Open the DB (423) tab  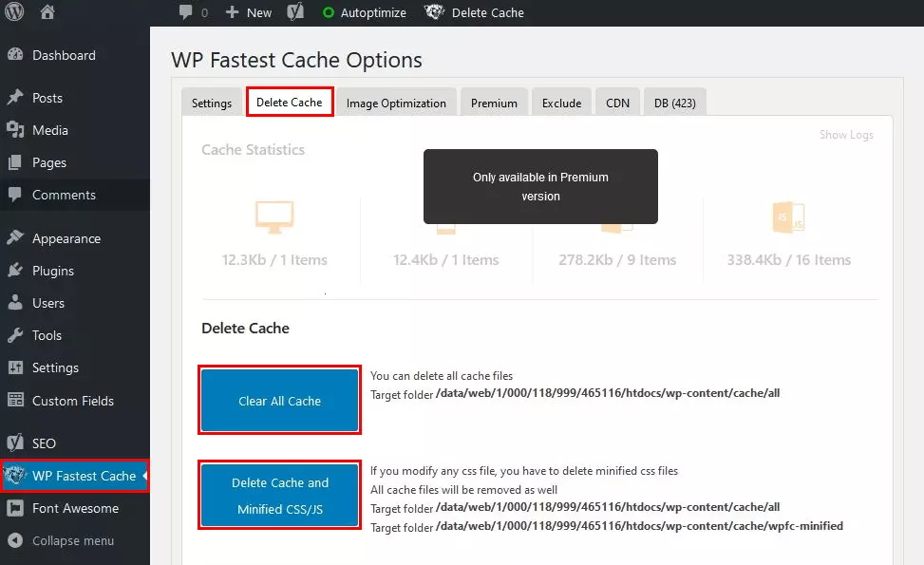(x=674, y=103)
